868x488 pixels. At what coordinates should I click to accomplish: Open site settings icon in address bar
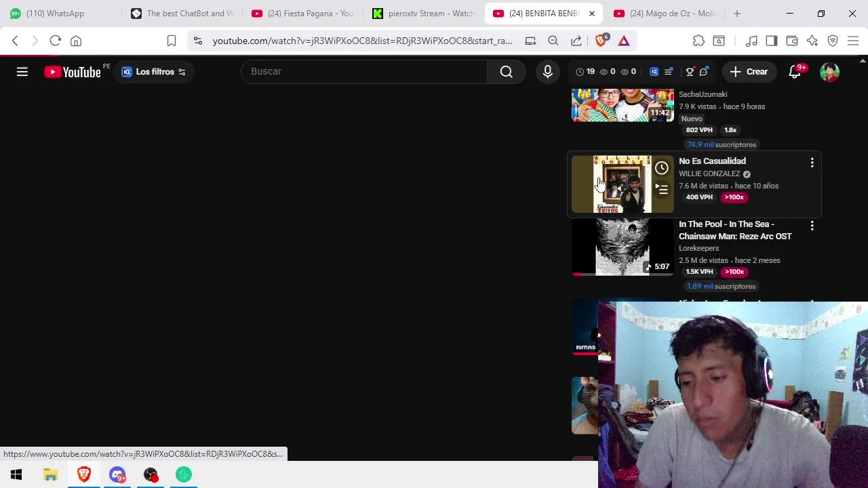coord(197,41)
